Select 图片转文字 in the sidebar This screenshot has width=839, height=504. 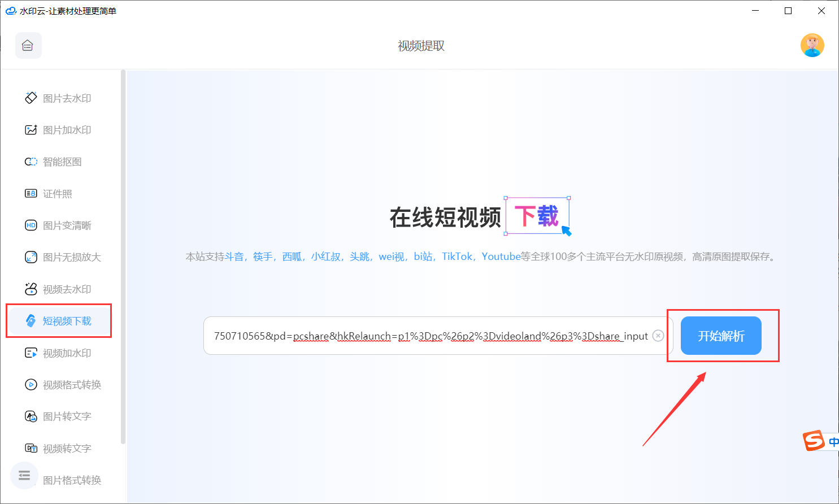[x=67, y=416]
